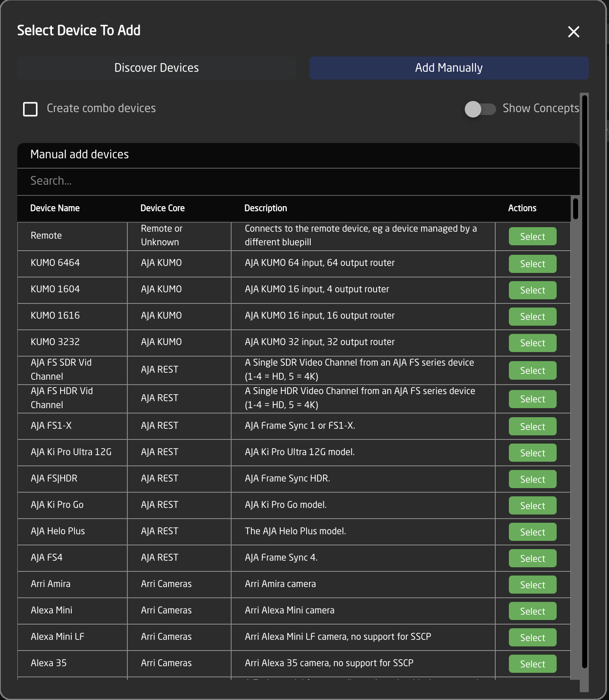Close the Select Device To Add dialog
The height and width of the screenshot is (700, 609).
574,32
